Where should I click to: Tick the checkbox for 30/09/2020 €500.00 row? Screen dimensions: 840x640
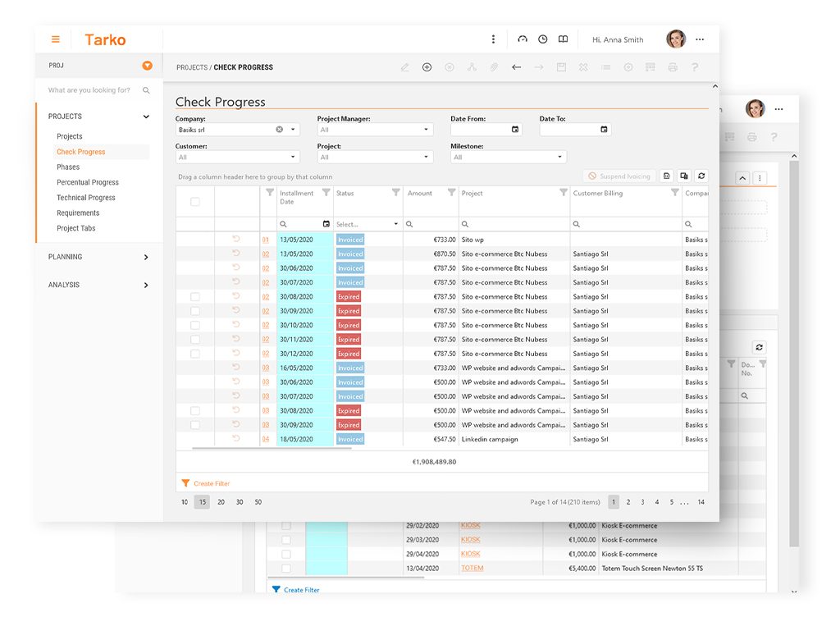[195, 425]
